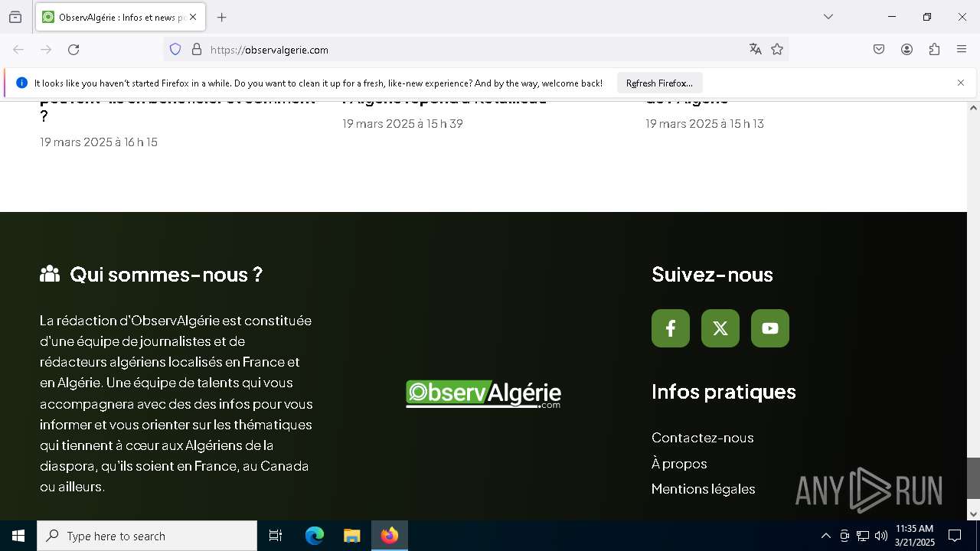Open the Firefox application menu

(x=962, y=50)
